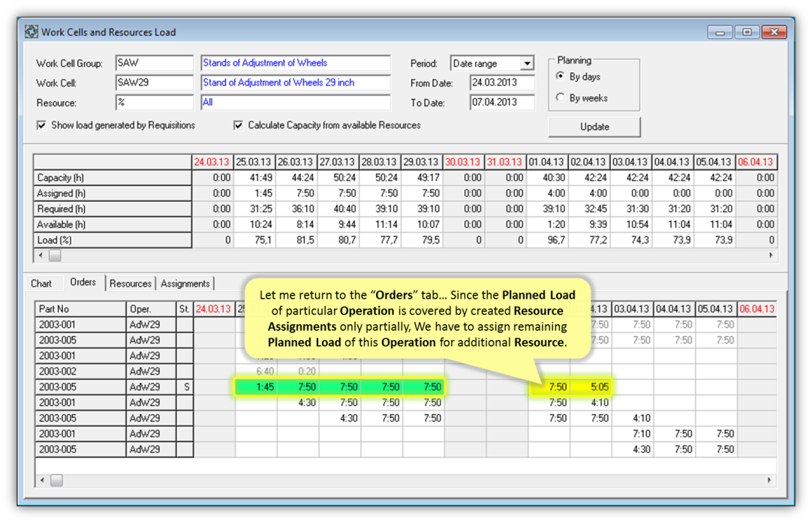Switch to the Orders tab
Image resolution: width=812 pixels, height=523 pixels.
83,282
